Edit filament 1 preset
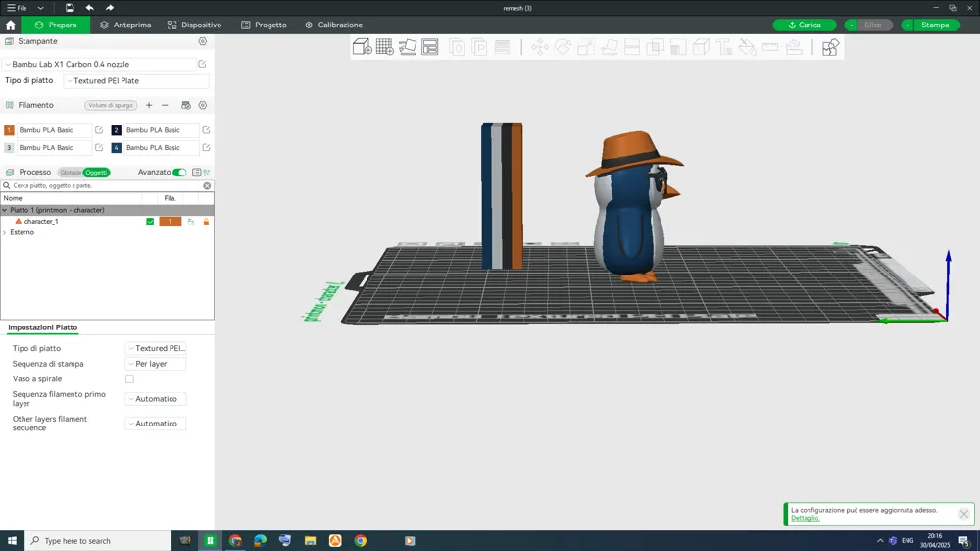 tap(99, 130)
